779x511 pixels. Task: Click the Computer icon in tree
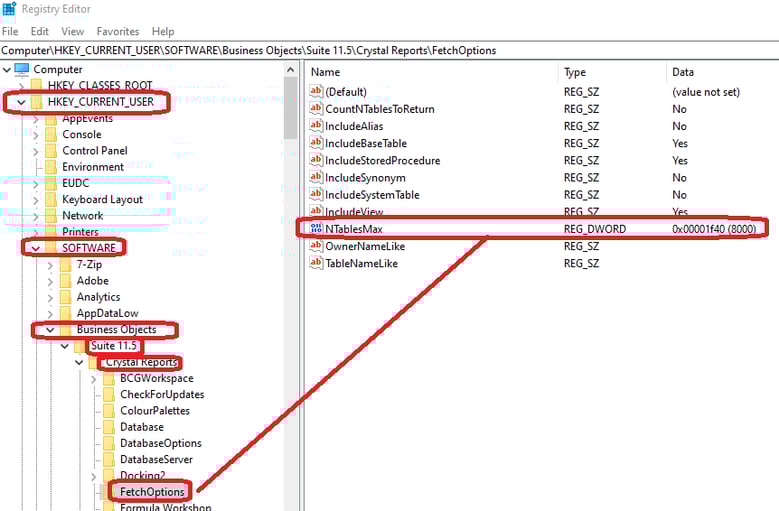pos(21,69)
